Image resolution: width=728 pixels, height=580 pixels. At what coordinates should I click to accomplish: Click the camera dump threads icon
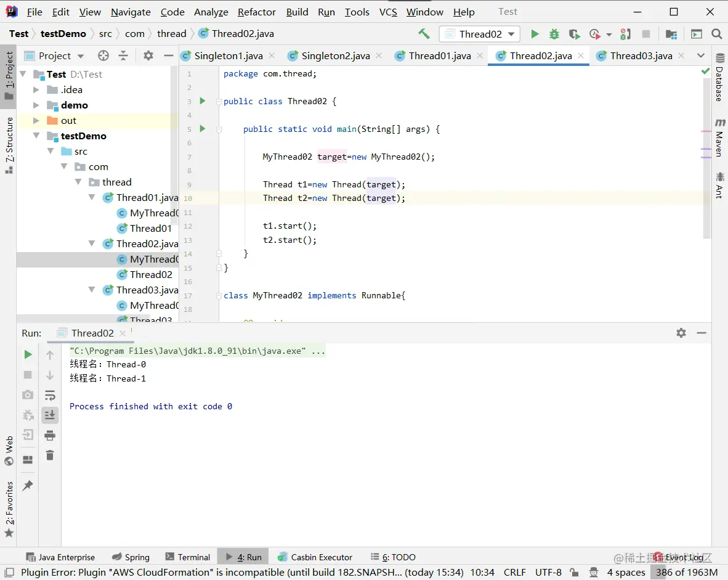coord(28,394)
